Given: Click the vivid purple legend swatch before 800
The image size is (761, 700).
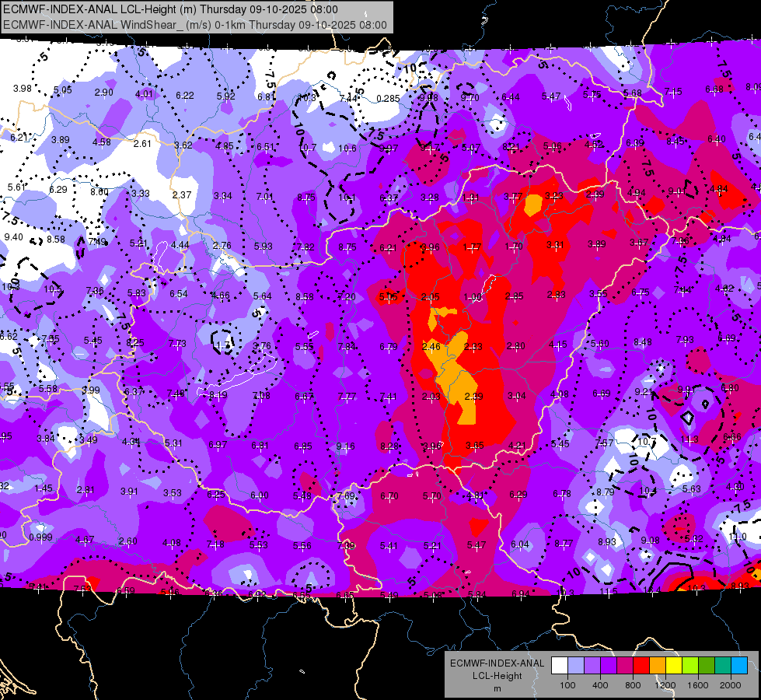Looking at the screenshot, I should pos(609,666).
